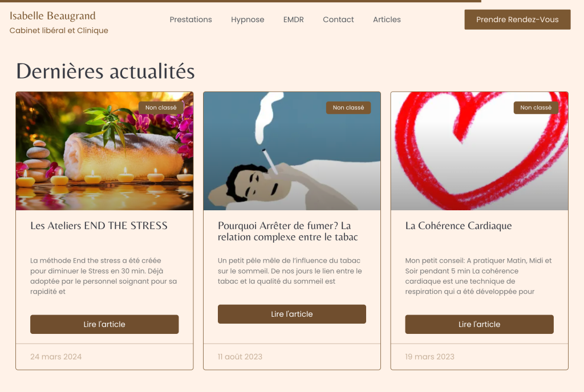This screenshot has height=392, width=584.
Task: Go to the Hypnose page
Action: point(248,19)
